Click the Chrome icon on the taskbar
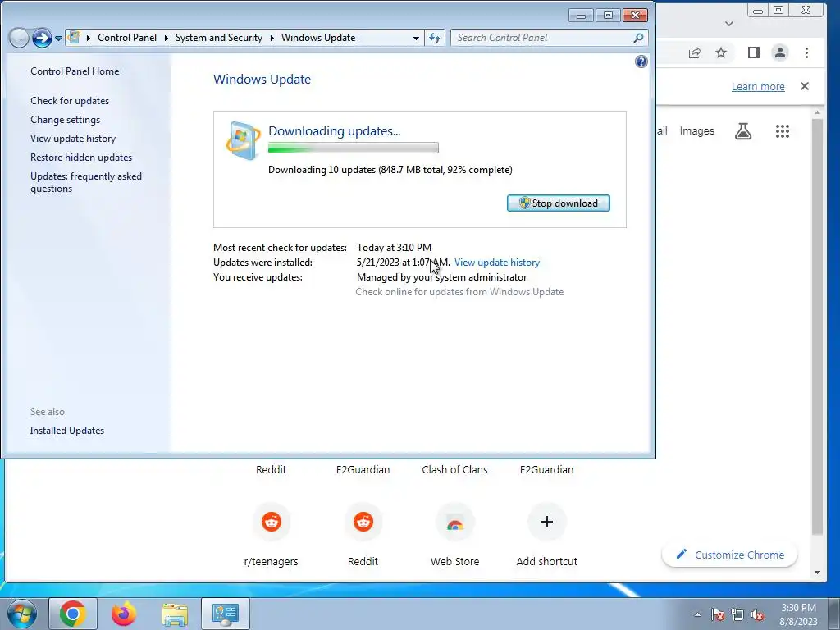The height and width of the screenshot is (630, 840). (73, 614)
